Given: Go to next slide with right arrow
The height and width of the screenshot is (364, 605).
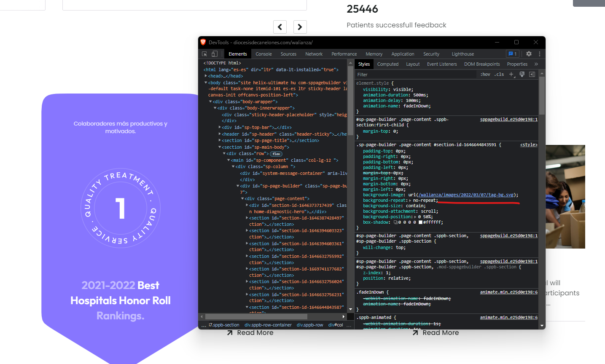Looking at the screenshot, I should click(x=300, y=27).
